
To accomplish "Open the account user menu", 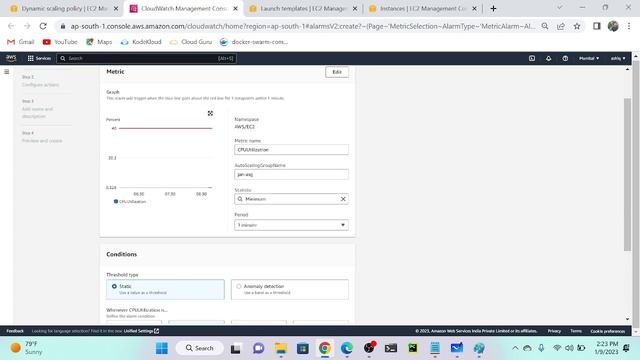I will (618, 58).
